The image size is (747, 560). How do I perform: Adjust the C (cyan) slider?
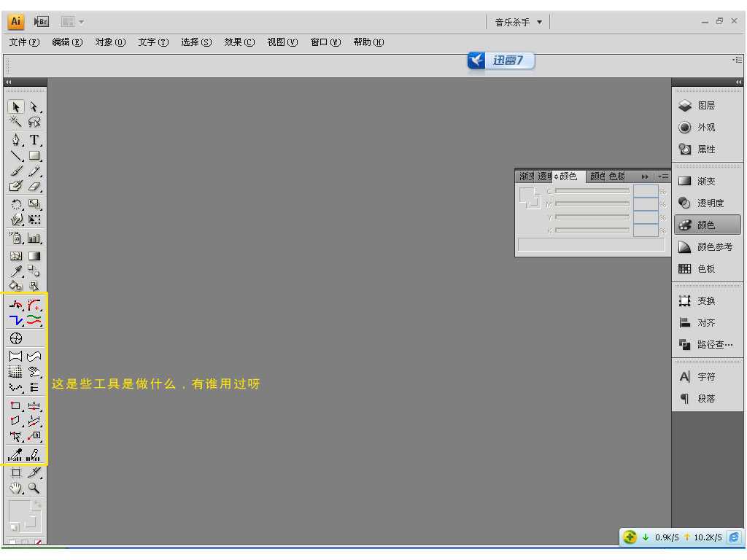pos(592,190)
